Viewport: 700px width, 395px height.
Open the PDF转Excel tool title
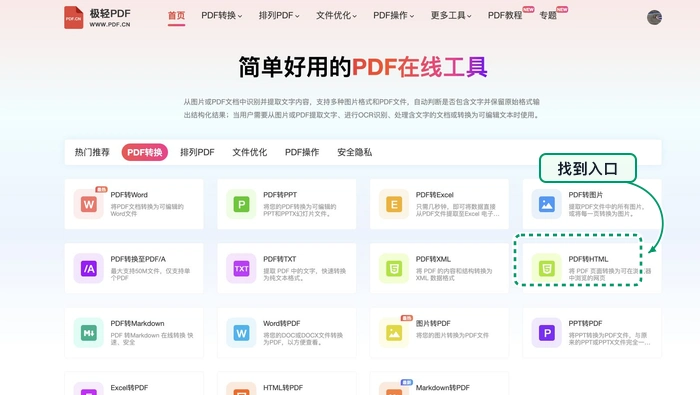(x=434, y=195)
